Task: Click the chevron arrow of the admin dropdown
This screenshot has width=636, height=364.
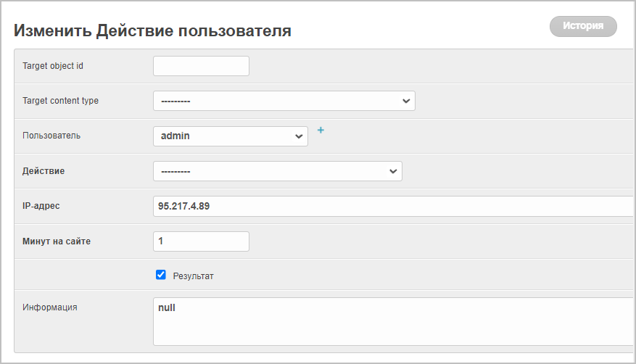Action: click(298, 136)
